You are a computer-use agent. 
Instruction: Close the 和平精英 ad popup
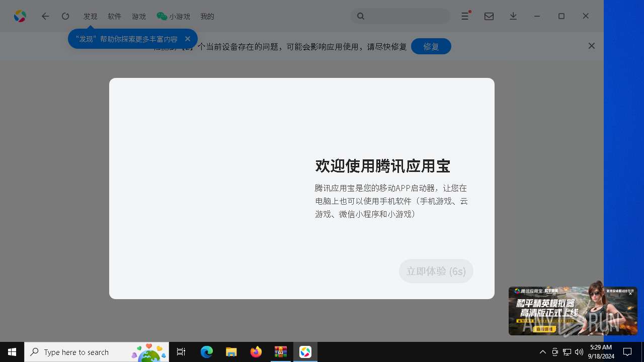click(630, 294)
